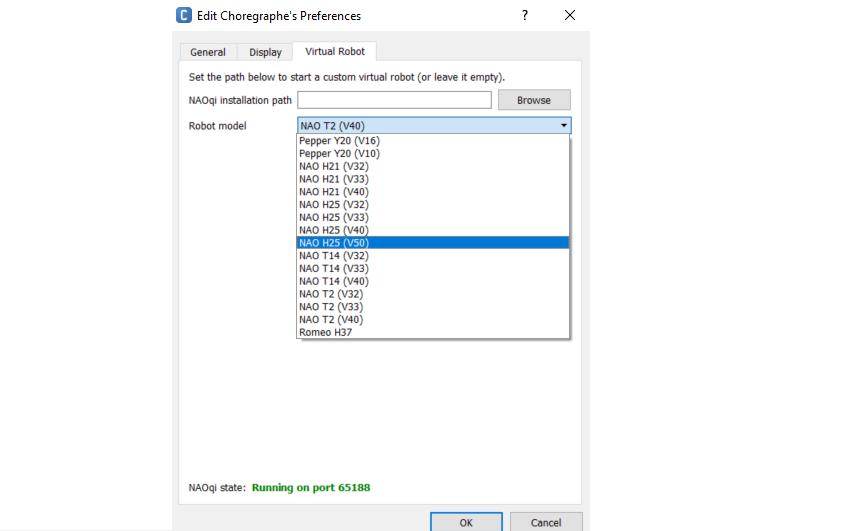
Task: Switch to the General tab
Action: click(x=208, y=52)
